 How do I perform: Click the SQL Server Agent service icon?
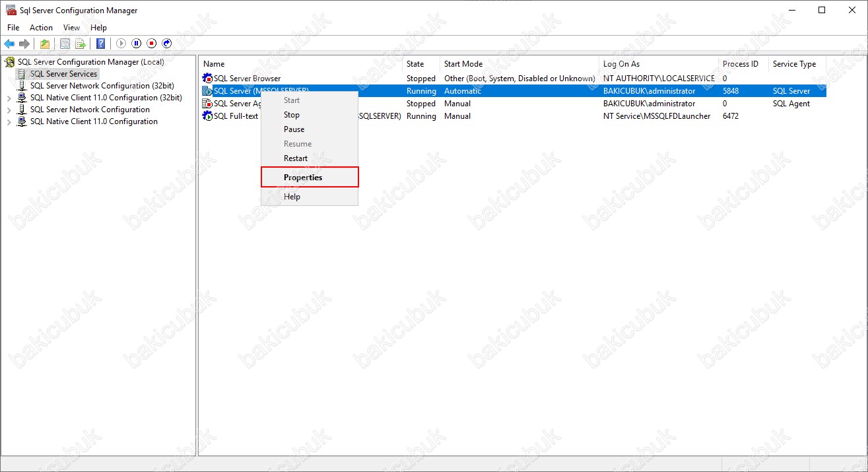207,104
